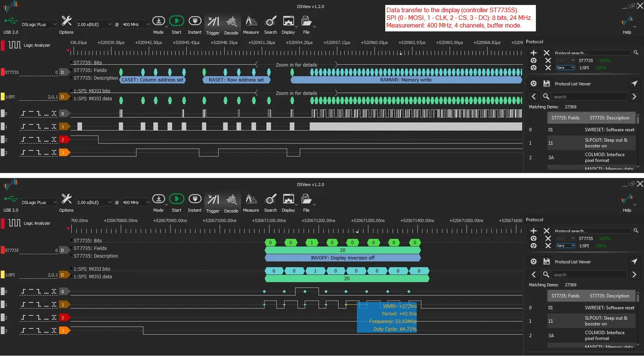Click the Display icon in the upper window
The width and height of the screenshot is (644, 356).
[x=288, y=21]
